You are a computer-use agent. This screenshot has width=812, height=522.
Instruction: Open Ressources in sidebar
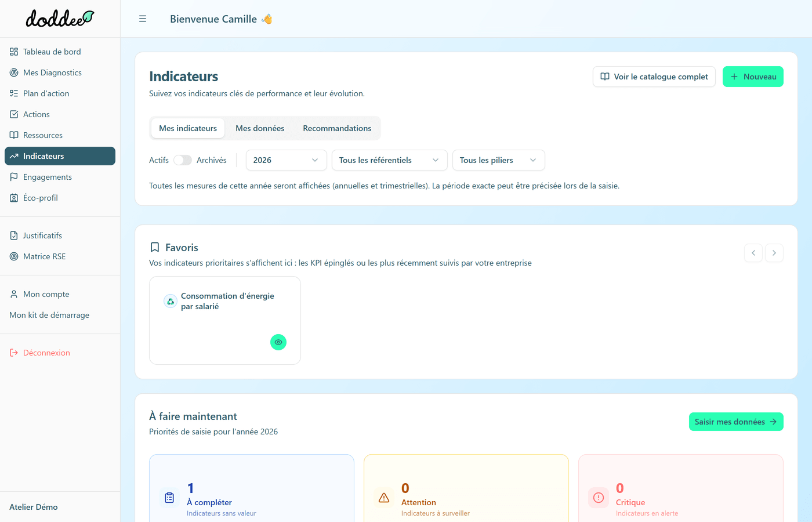[60, 135]
